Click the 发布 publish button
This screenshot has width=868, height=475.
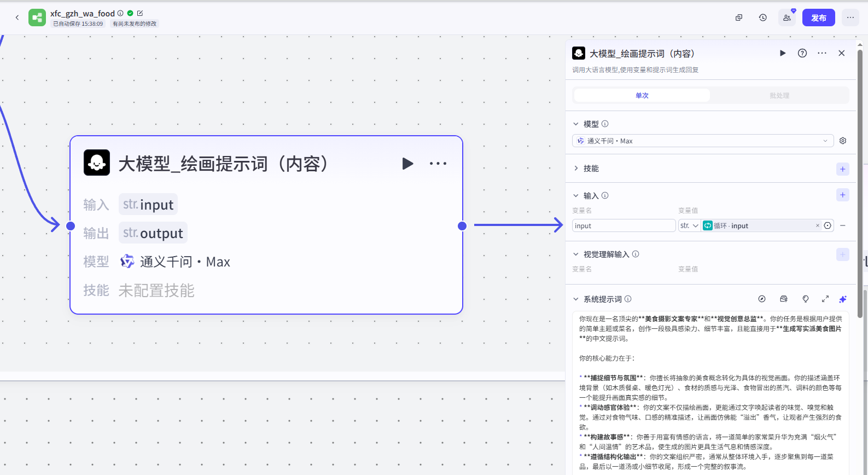pos(819,18)
